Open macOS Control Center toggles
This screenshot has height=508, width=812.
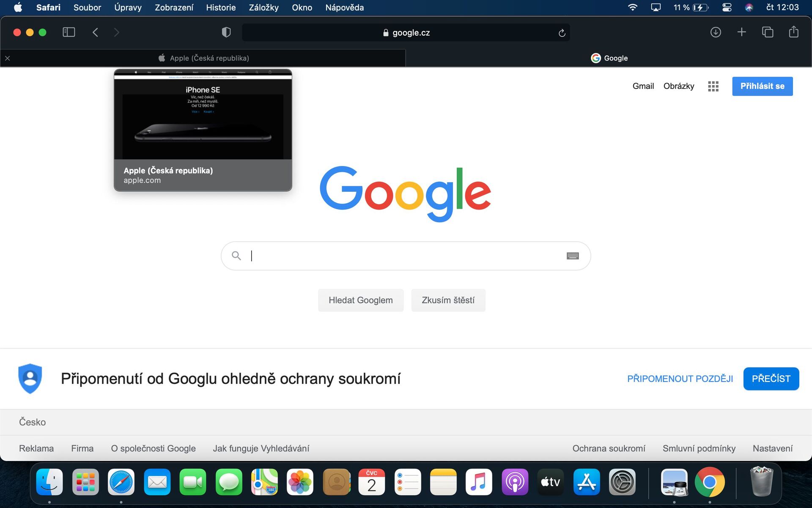click(x=727, y=8)
